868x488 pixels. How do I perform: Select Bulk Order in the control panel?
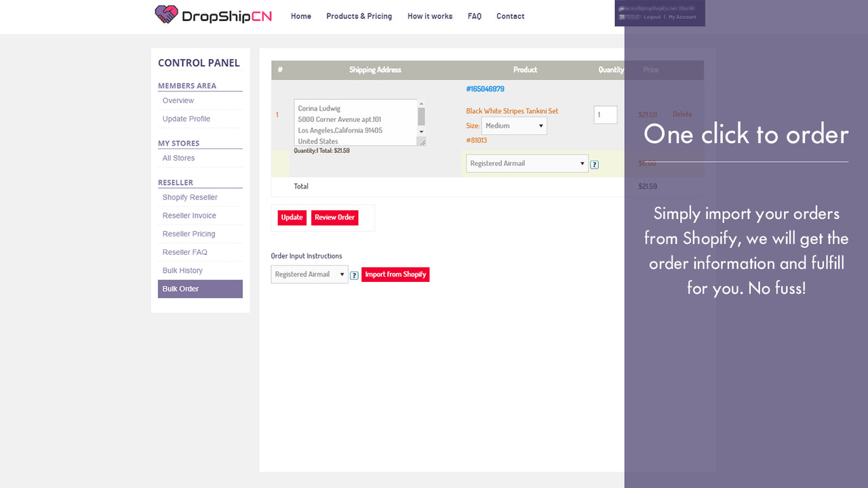180,289
